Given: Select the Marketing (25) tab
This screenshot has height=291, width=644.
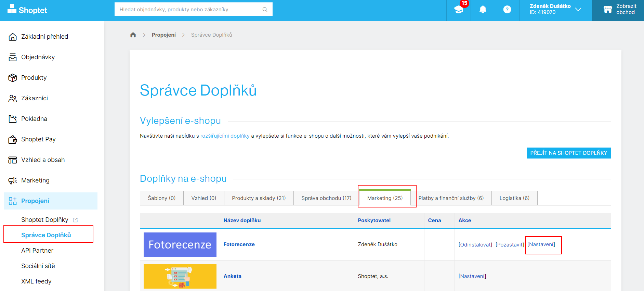Looking at the screenshot, I should click(x=385, y=198).
